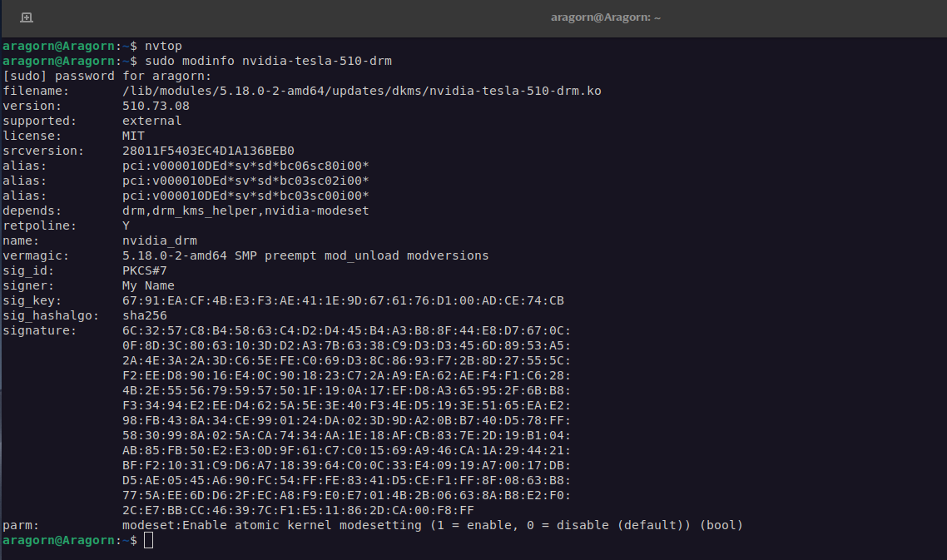The height and width of the screenshot is (560, 947).
Task: Click the first line of the signature block
Action: click(346, 330)
